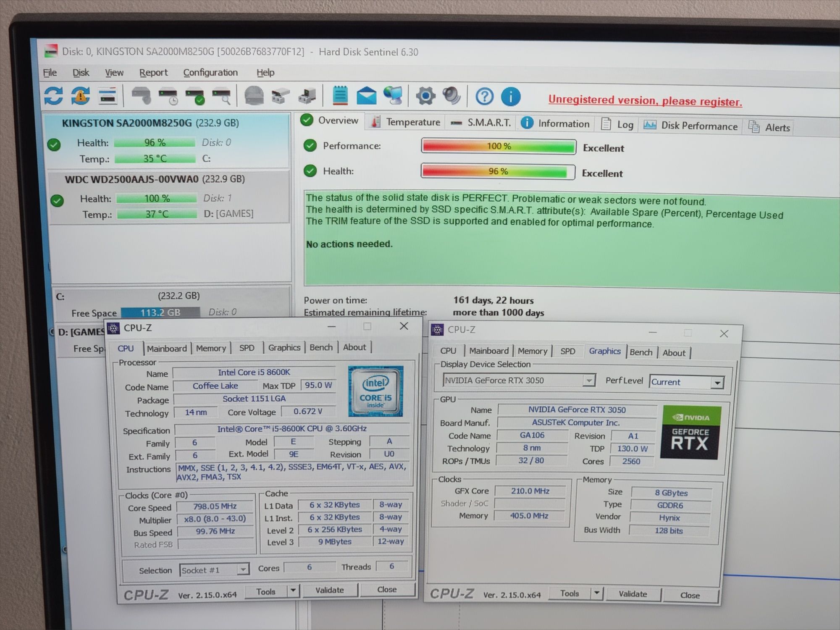Click the disk list view toolbar icon

108,96
